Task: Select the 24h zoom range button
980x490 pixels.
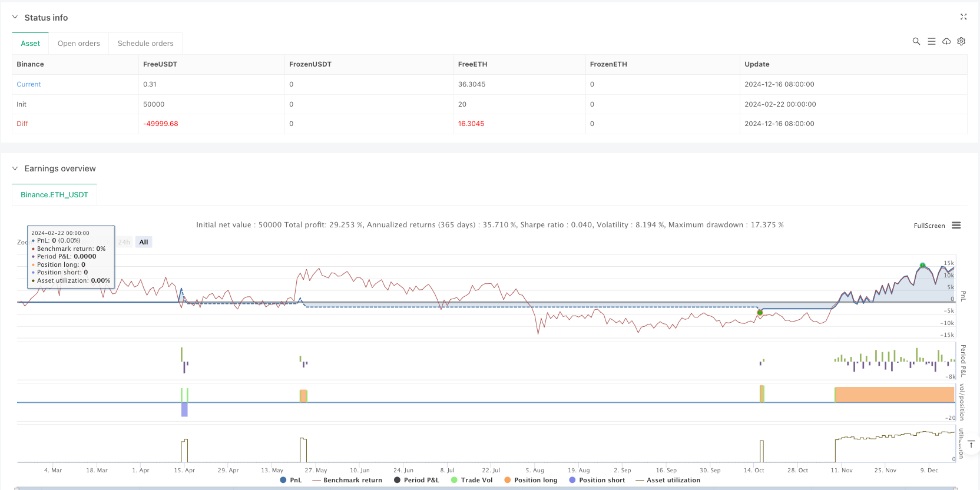Action: point(124,242)
